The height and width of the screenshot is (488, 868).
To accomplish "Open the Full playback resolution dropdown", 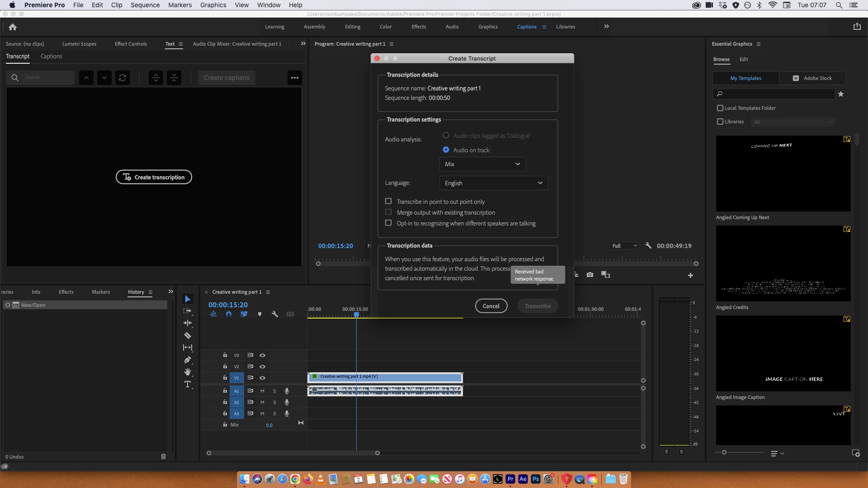I will pos(624,246).
